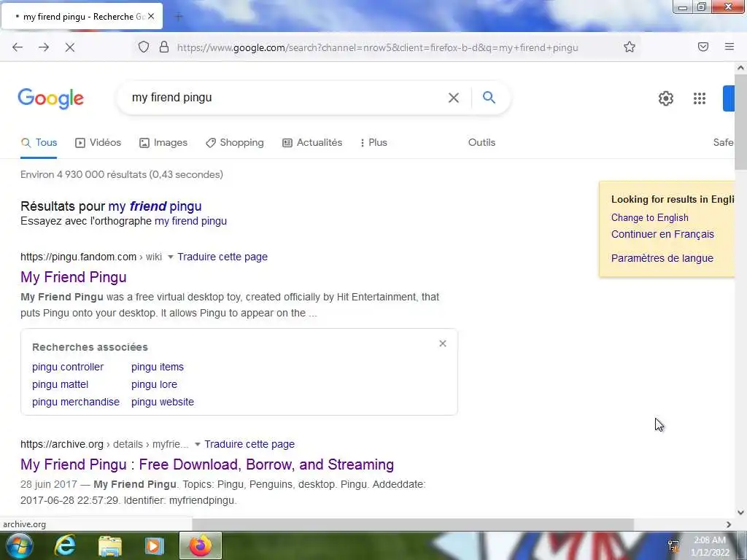
Task: Open corrected query 'my friend pingu'
Action: (155, 206)
